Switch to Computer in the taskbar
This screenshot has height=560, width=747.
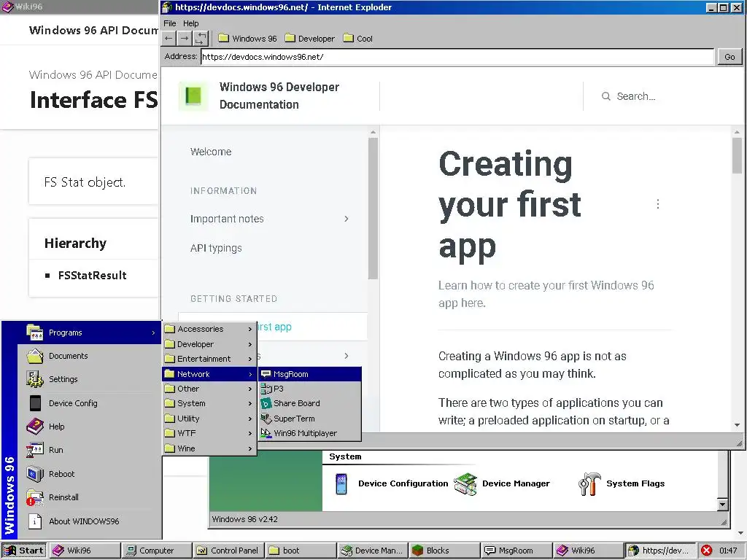pos(156,551)
